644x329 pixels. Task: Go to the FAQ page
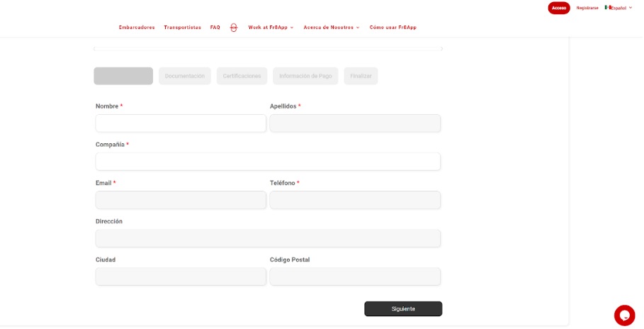coord(215,28)
